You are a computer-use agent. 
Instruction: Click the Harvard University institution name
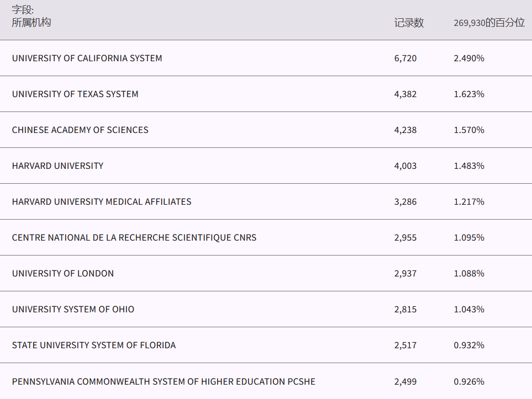(x=57, y=166)
